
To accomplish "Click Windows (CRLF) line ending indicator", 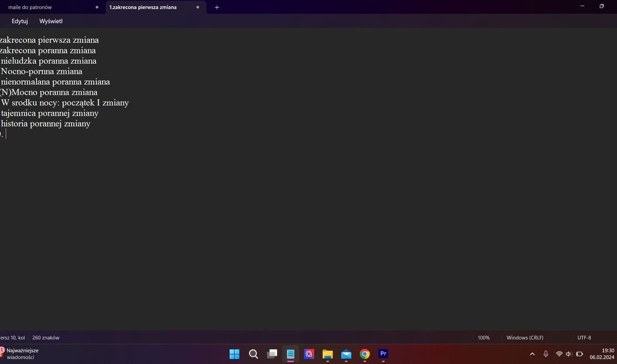I will point(525,337).
